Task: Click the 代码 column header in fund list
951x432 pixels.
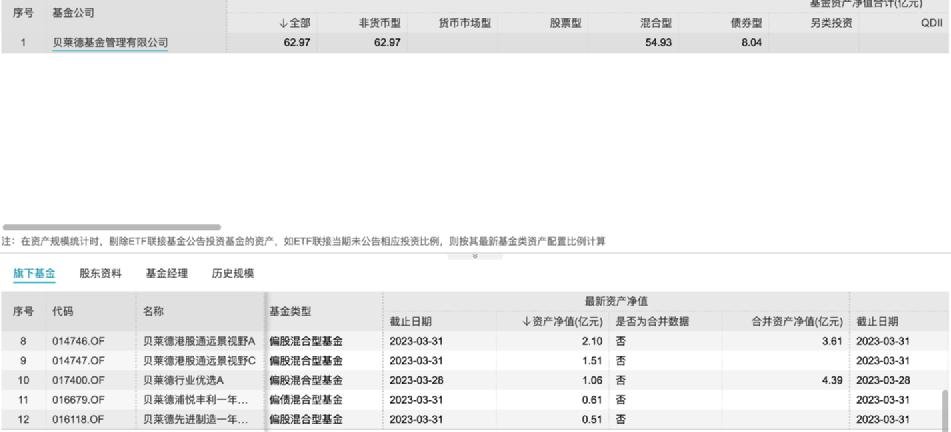Action: [x=62, y=311]
